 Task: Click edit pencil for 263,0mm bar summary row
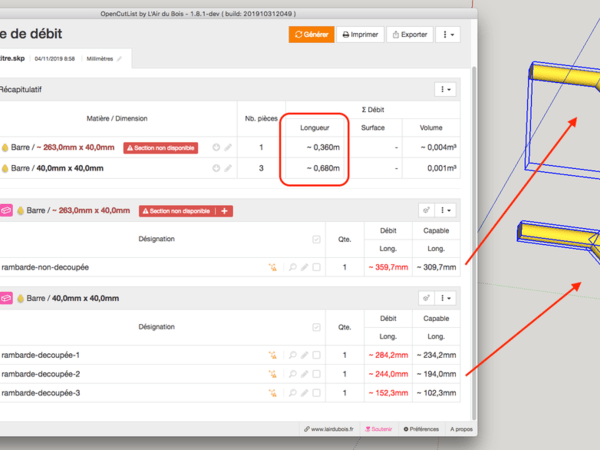[228, 148]
